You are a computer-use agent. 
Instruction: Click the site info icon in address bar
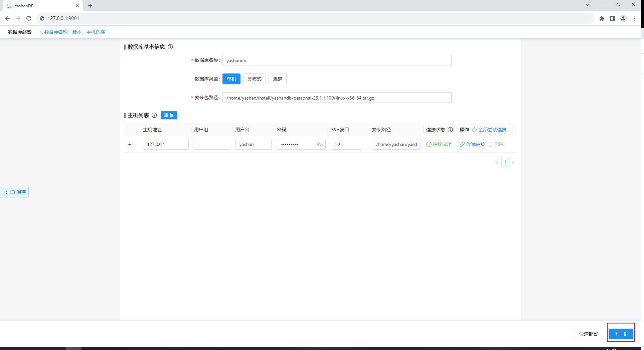42,18
